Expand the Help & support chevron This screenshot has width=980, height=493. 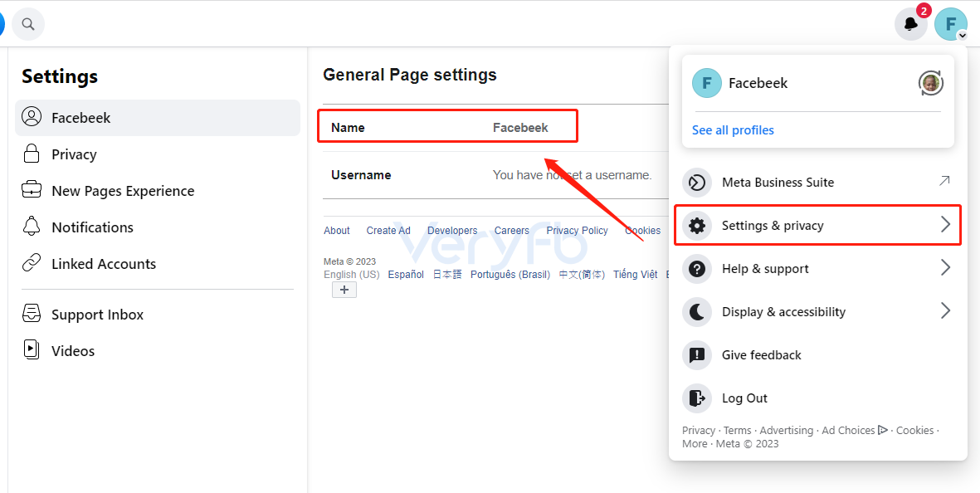[946, 268]
